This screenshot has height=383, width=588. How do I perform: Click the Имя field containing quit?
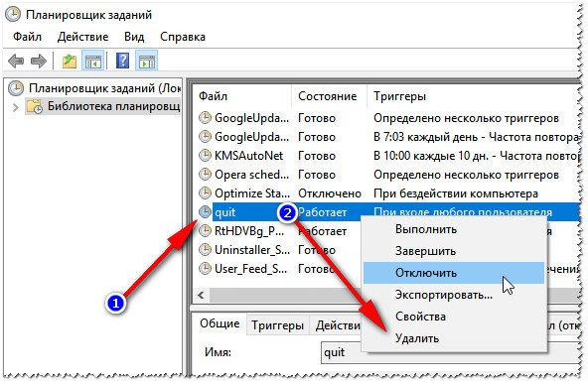pyautogui.click(x=450, y=352)
